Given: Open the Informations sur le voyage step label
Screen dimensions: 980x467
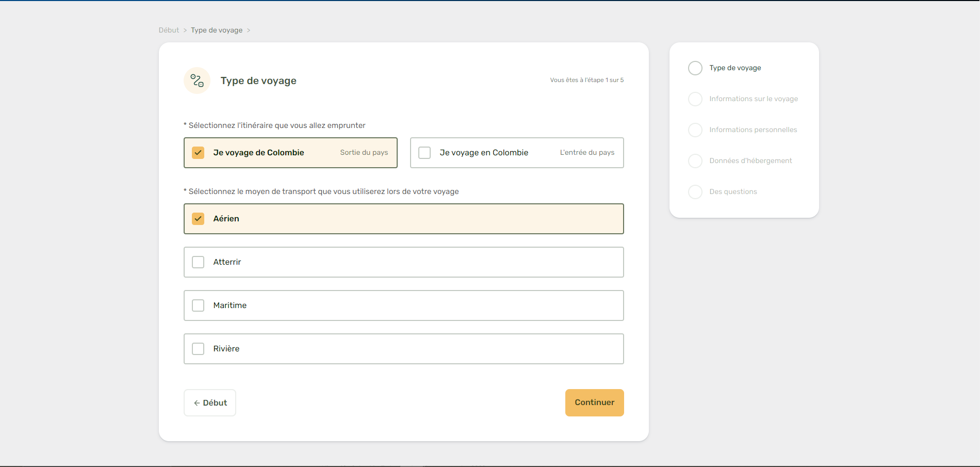Looking at the screenshot, I should (753, 99).
